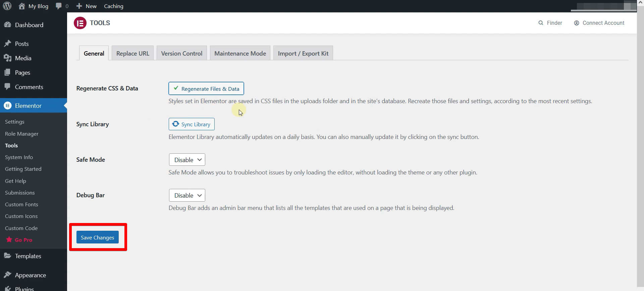The width and height of the screenshot is (644, 291).
Task: Click the Elementor logo in Tools header
Action: [x=80, y=23]
